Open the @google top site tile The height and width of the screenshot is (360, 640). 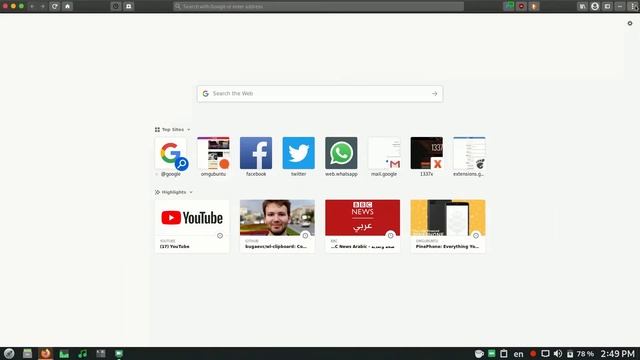coord(171,157)
